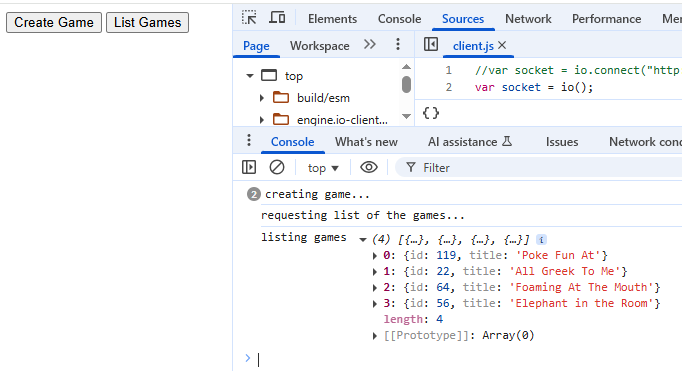Click the console Filter input field
This screenshot has width=682, height=371.
pos(539,168)
